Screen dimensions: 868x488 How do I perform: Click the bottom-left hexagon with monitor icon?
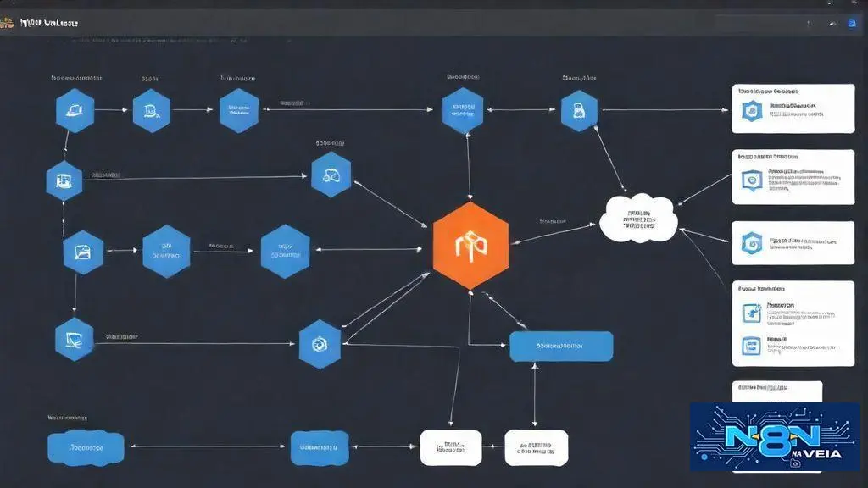(74, 340)
